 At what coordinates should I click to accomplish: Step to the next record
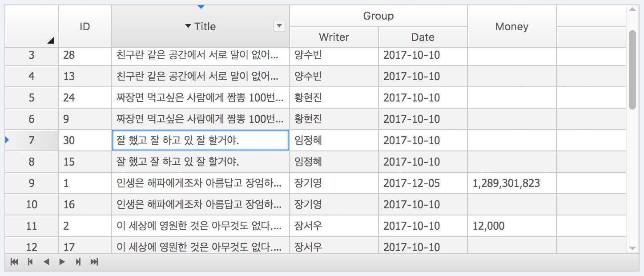tap(78, 262)
